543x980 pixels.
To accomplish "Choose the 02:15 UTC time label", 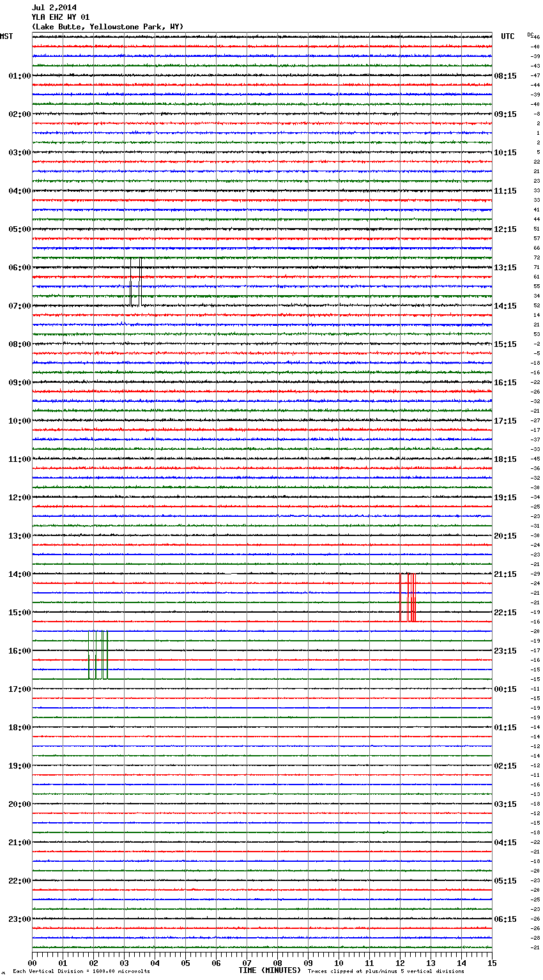I will (505, 766).
